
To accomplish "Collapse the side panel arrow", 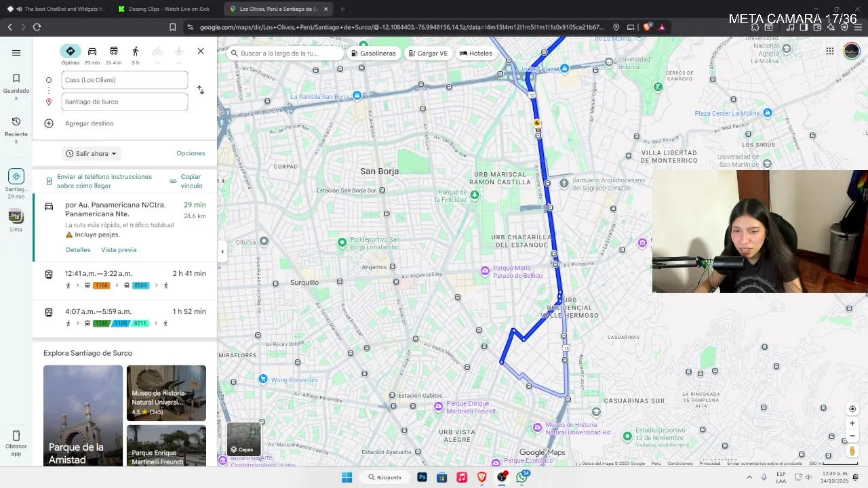I will [x=222, y=251].
